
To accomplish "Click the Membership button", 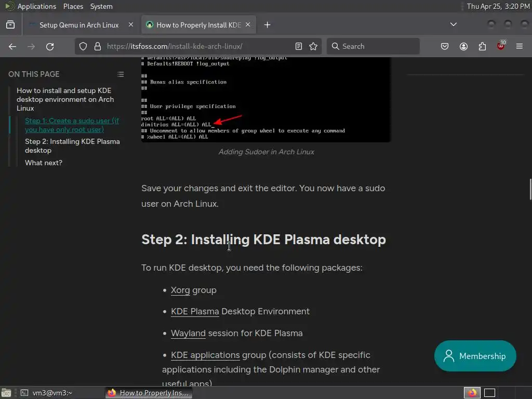I will click(475, 356).
